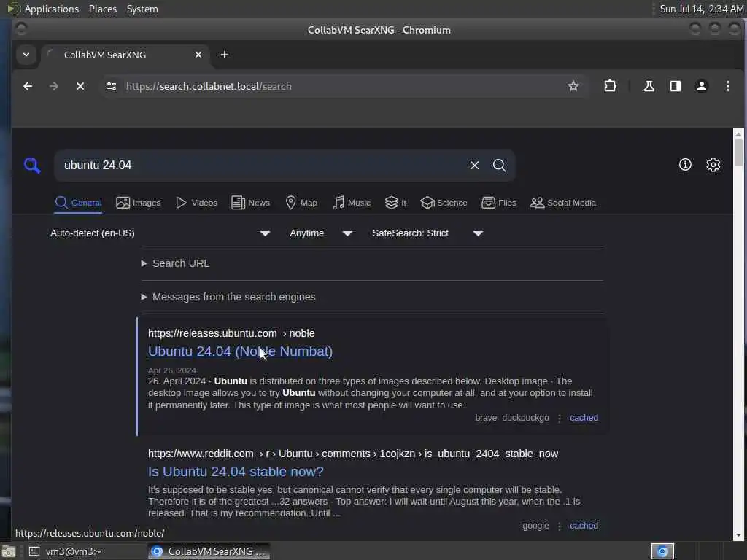Switch to General search category
The image size is (747, 560).
[x=78, y=203]
